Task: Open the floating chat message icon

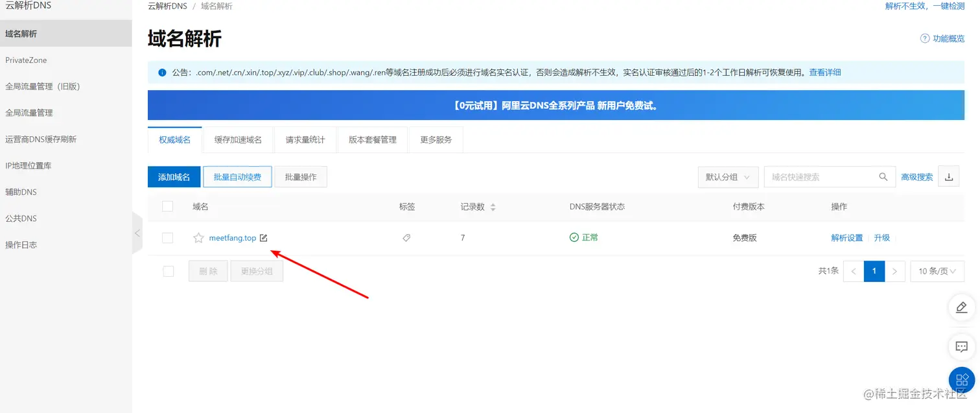Action: [962, 347]
